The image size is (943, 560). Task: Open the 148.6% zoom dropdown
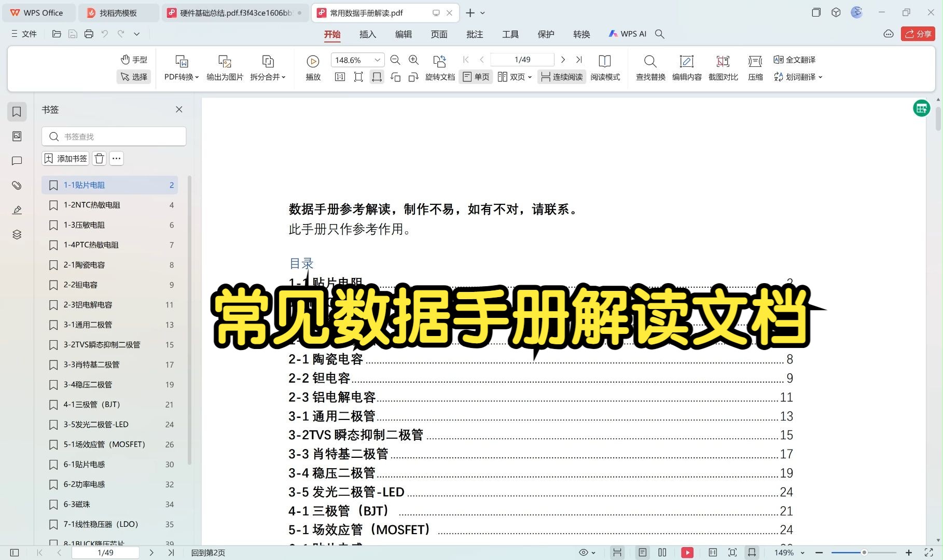pyautogui.click(x=378, y=60)
